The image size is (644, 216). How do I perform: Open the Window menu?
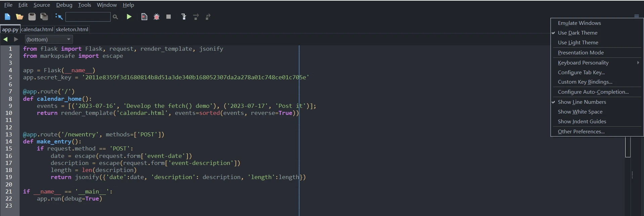[107, 5]
